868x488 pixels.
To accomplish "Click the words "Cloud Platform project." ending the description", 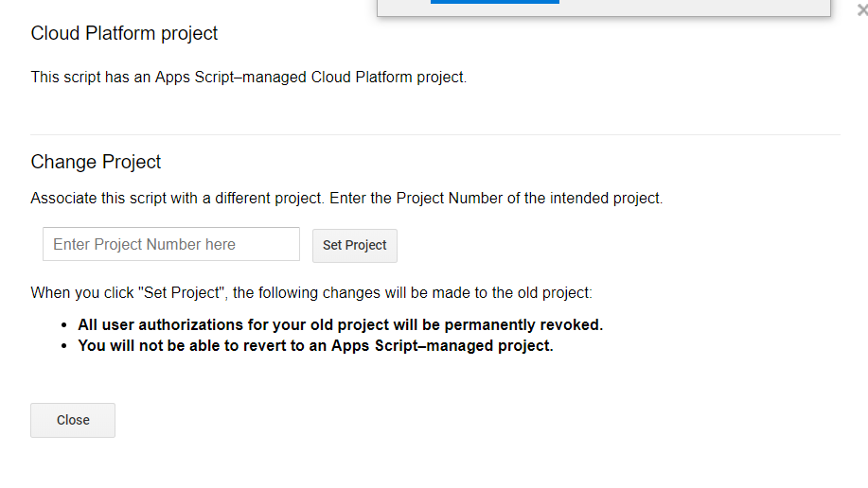I will point(389,78).
